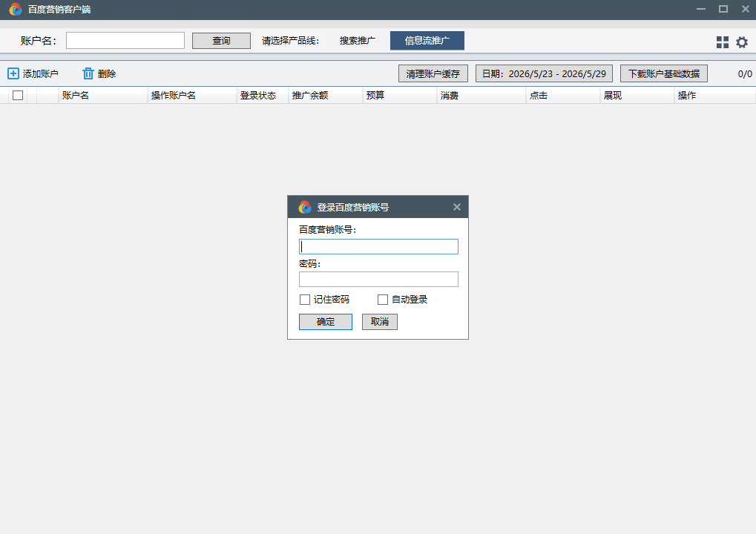Sort by 推广余额 column header
Screen dimensions: 756x534
326,96
